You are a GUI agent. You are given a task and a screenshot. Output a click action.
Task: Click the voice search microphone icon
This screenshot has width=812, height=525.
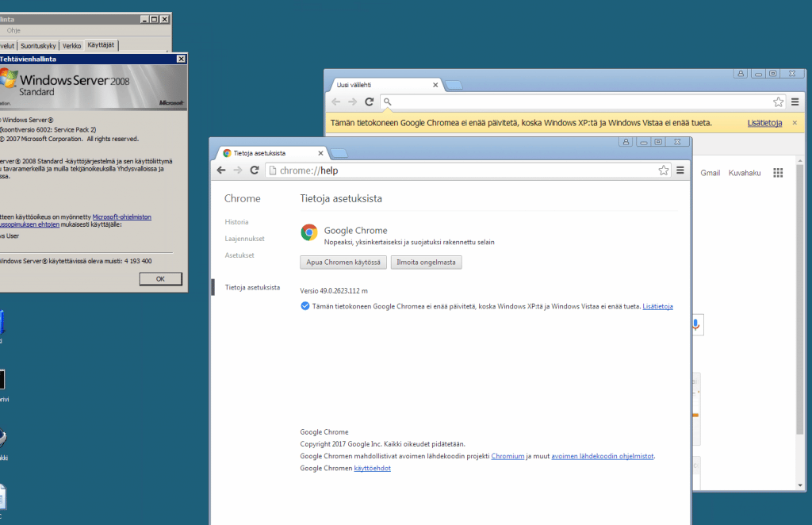coord(696,324)
